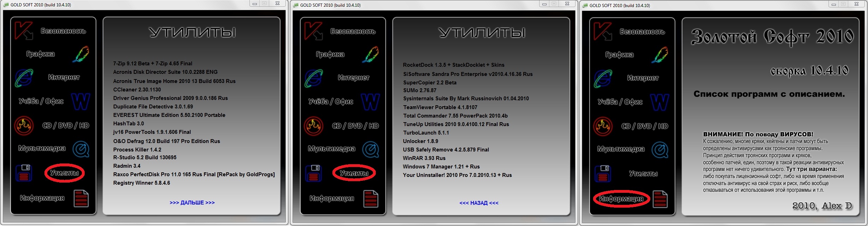The height and width of the screenshot is (226, 868).
Task: Click TuneUp Utilities 2010 entry
Action: coord(456,124)
